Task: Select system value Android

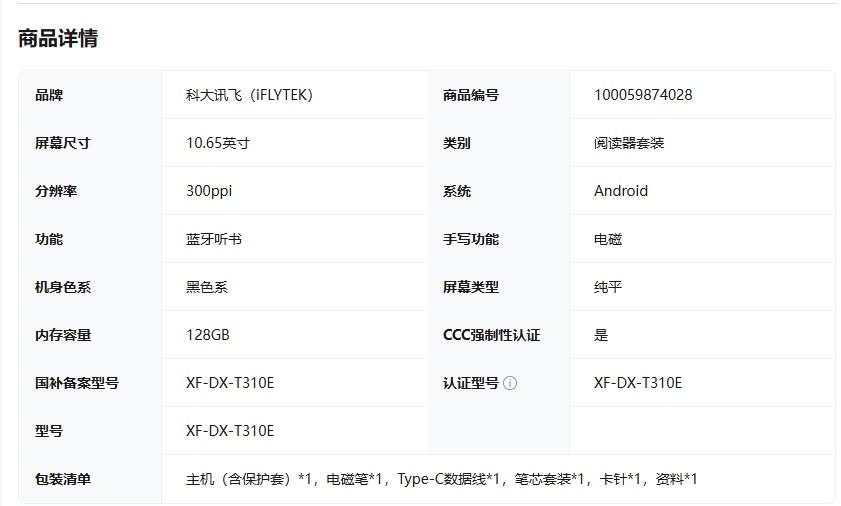Action: pyautogui.click(x=621, y=191)
